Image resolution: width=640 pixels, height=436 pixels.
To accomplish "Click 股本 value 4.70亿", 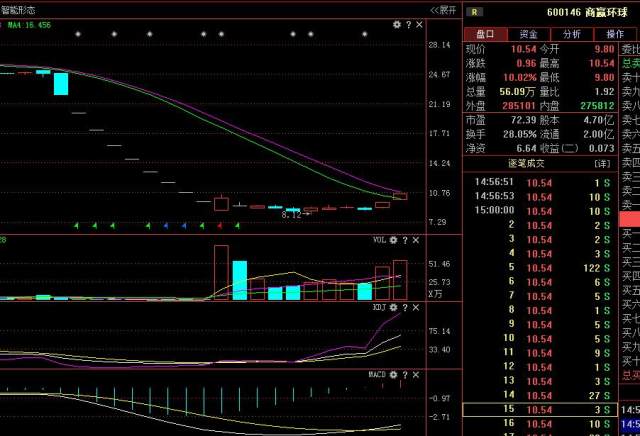I will [x=599, y=120].
